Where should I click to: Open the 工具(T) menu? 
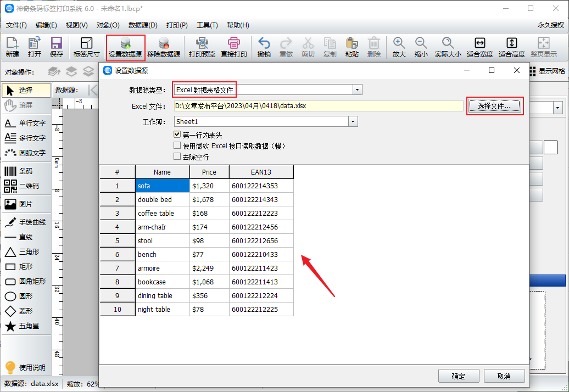click(207, 25)
